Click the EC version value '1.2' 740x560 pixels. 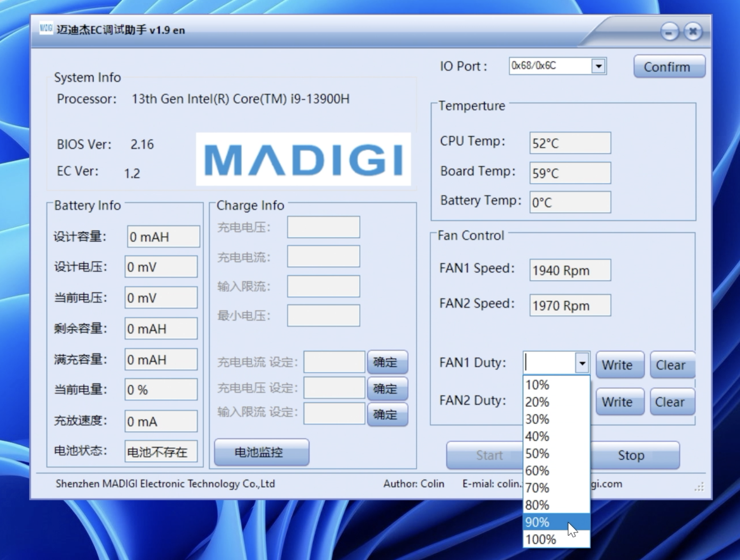[132, 173]
